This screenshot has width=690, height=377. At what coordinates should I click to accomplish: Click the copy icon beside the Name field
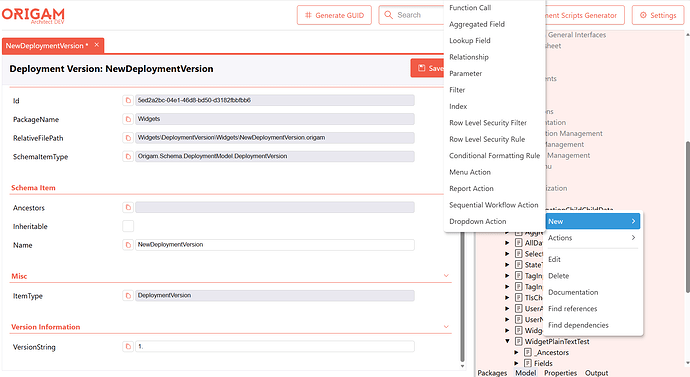128,245
